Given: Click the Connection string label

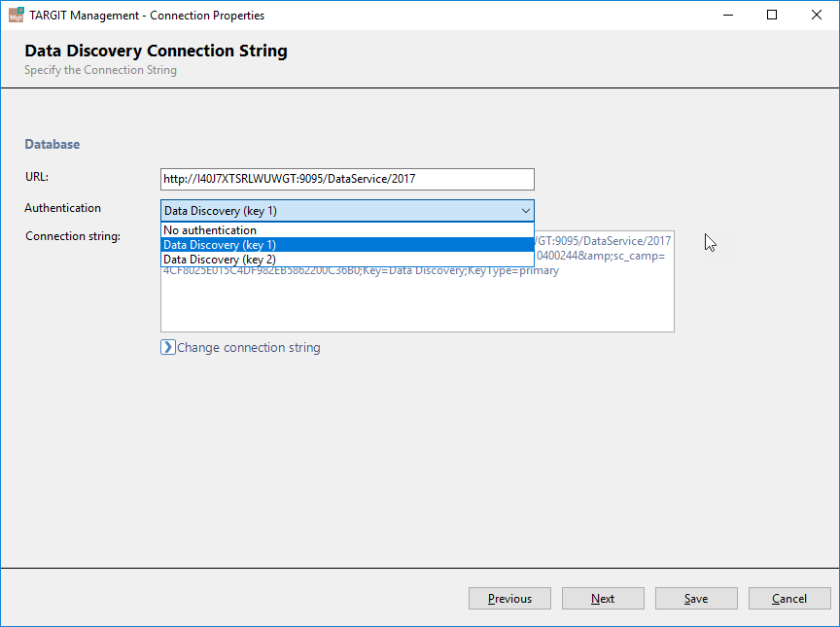Looking at the screenshot, I should coord(73,236).
